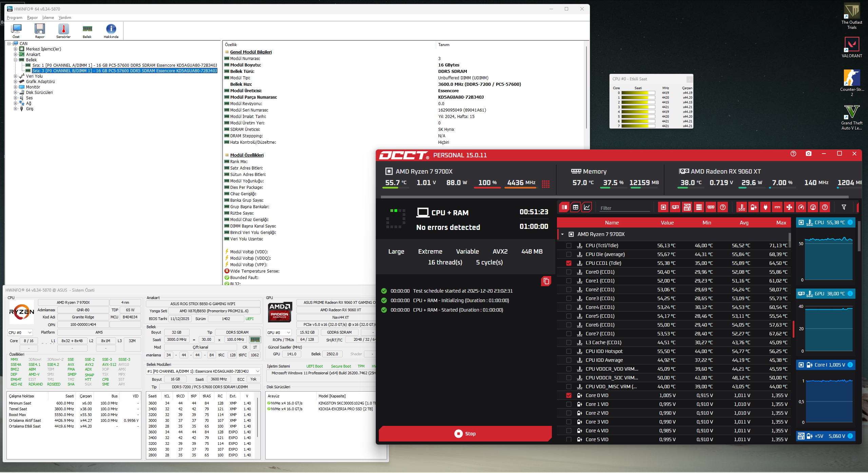Open the Hakkında info icon in HWiNFO
This screenshot has width=868, height=473.
111,31
